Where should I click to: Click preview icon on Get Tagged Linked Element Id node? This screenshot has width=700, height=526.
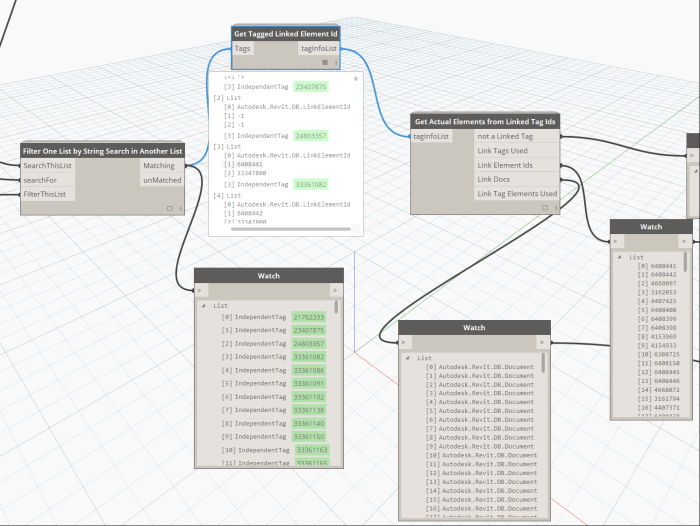[324, 62]
